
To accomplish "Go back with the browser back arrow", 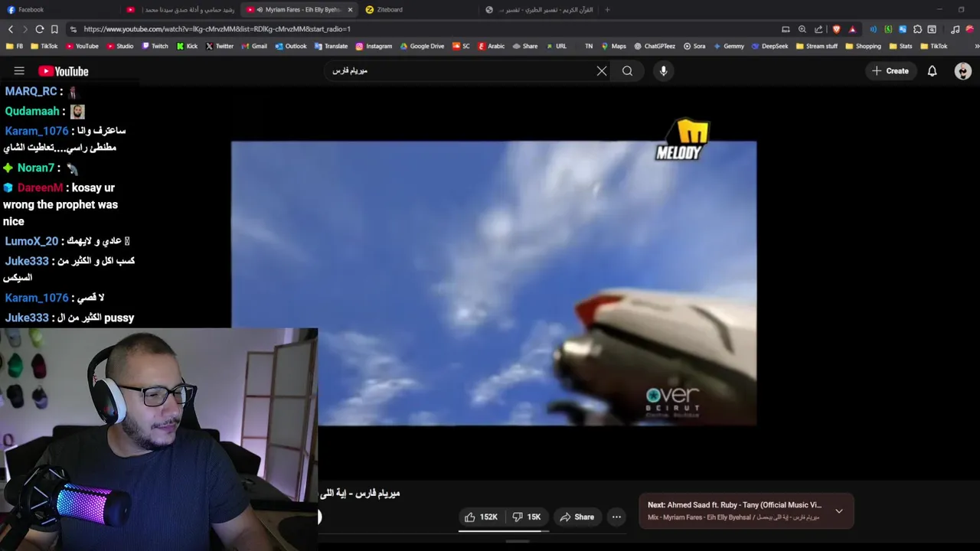I will point(11,29).
